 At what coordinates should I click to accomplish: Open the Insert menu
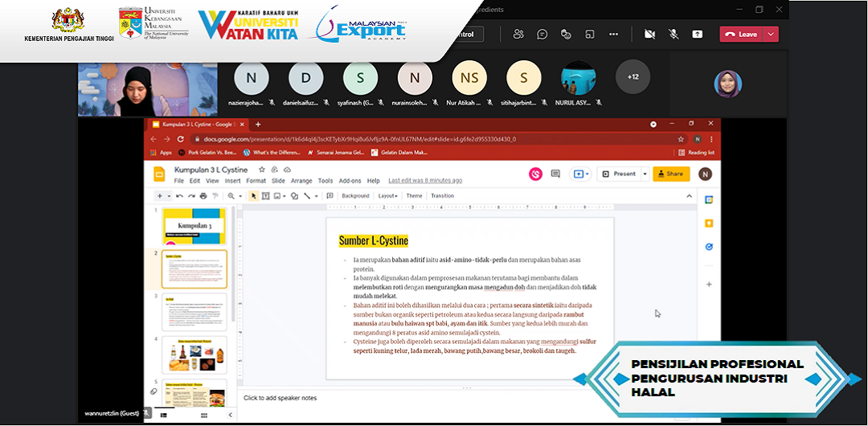(233, 181)
